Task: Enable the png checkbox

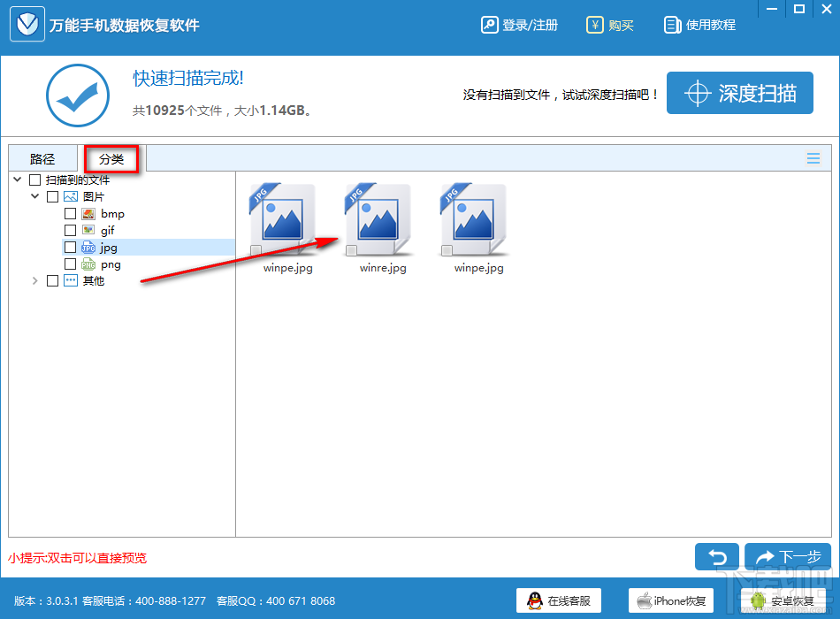Action: [70, 264]
